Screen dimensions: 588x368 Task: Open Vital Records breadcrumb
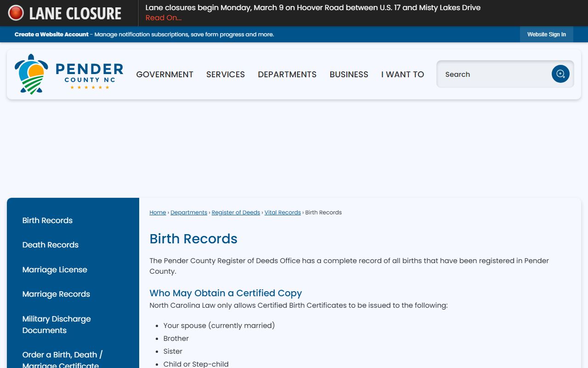coord(283,213)
